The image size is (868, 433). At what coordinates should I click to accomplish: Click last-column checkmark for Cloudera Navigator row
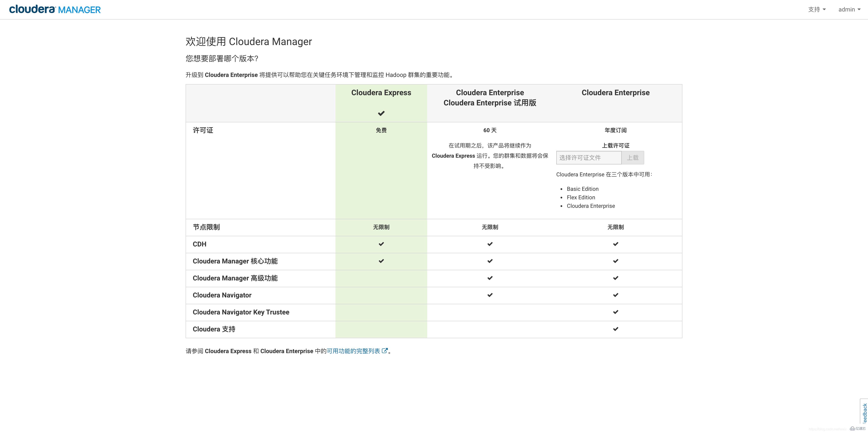point(616,295)
